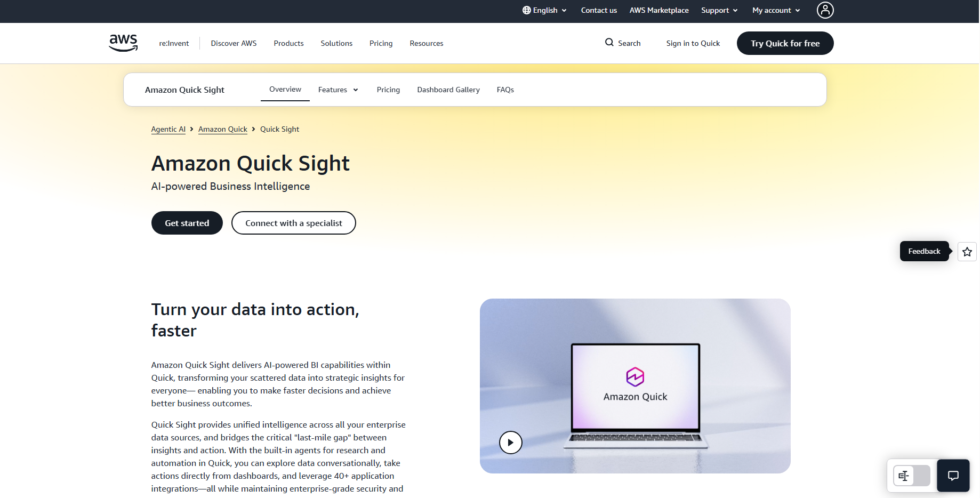Open the Solutions menu
The image size is (980, 498).
336,43
